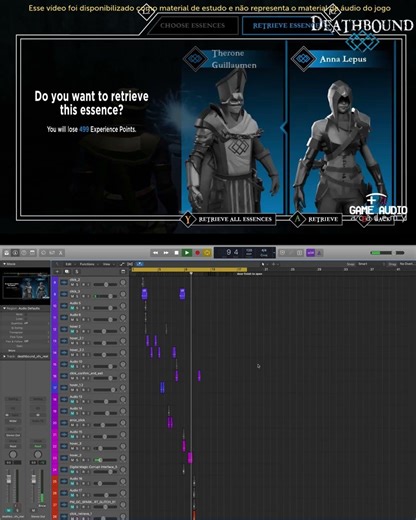Click the waveform icon of hover_1.2 track
Image resolution: width=416 pixels, height=520 pixels.
click(x=64, y=388)
